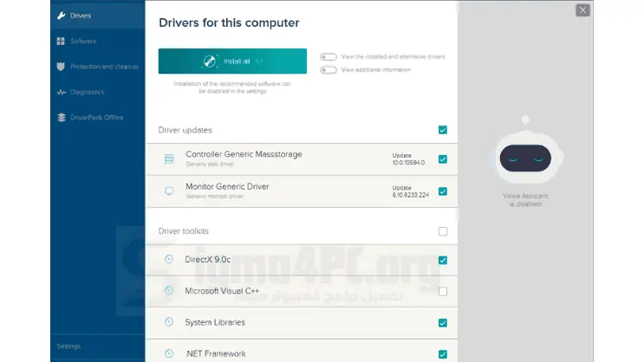
Task: Enable the view additional information switch
Action: [x=329, y=70]
